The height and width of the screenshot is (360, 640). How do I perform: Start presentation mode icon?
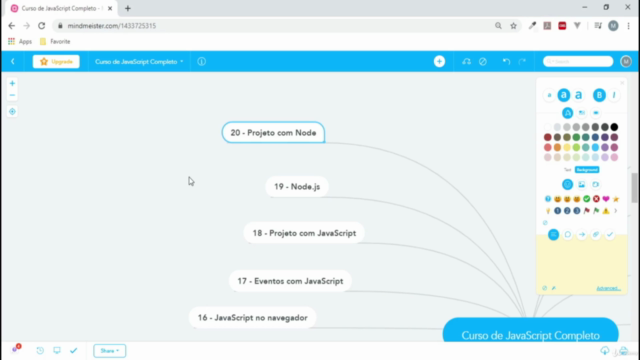pos(57,351)
